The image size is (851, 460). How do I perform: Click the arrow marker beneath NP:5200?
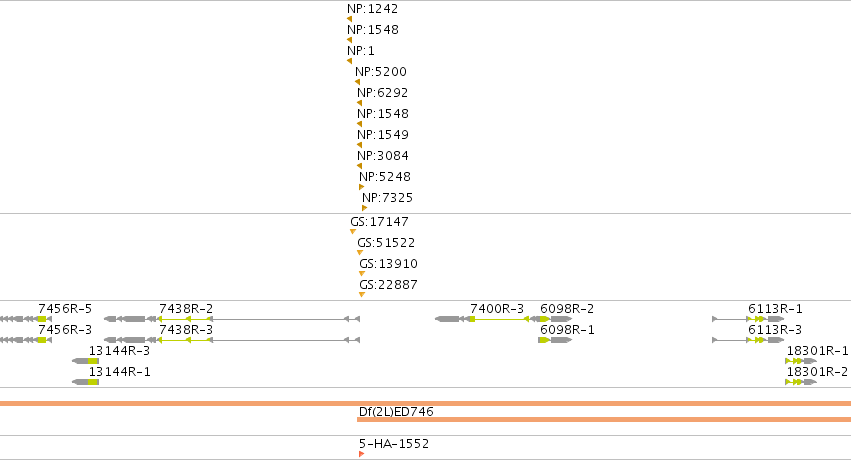tap(357, 82)
